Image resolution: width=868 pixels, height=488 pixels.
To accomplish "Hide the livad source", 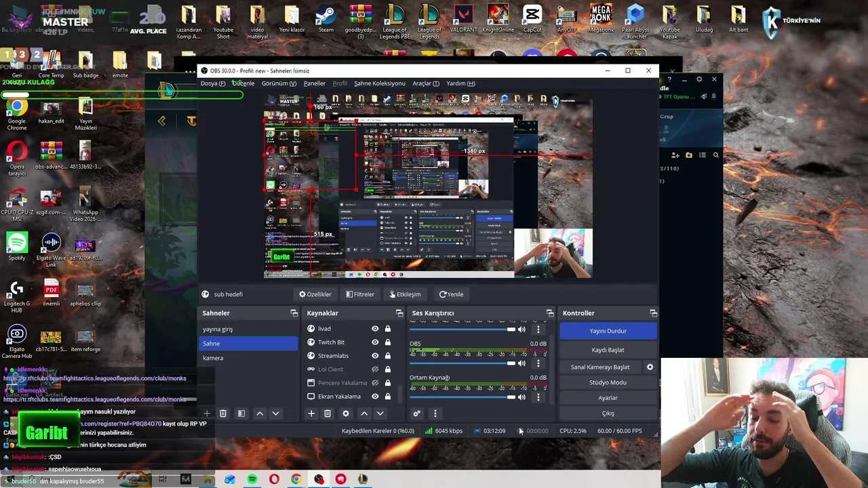I will click(375, 329).
